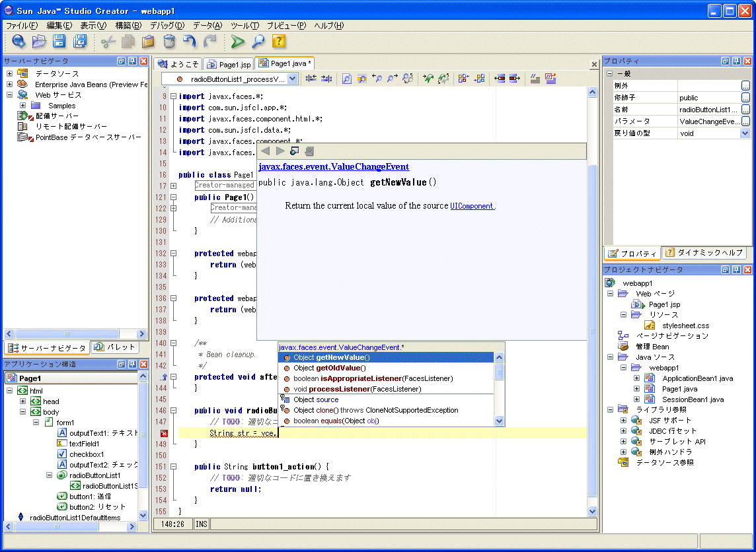Expand the Samples folder
Viewport: 756px width, 552px height.
point(22,106)
